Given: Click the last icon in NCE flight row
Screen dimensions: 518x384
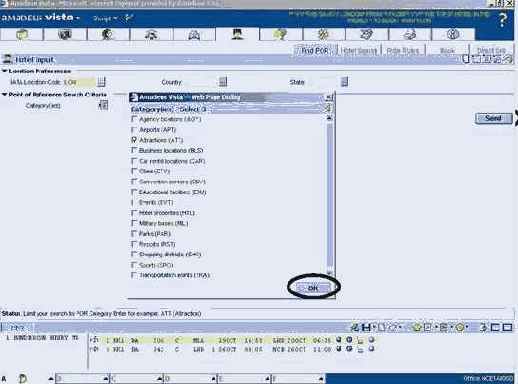Looking at the screenshot, I should 371,349.
